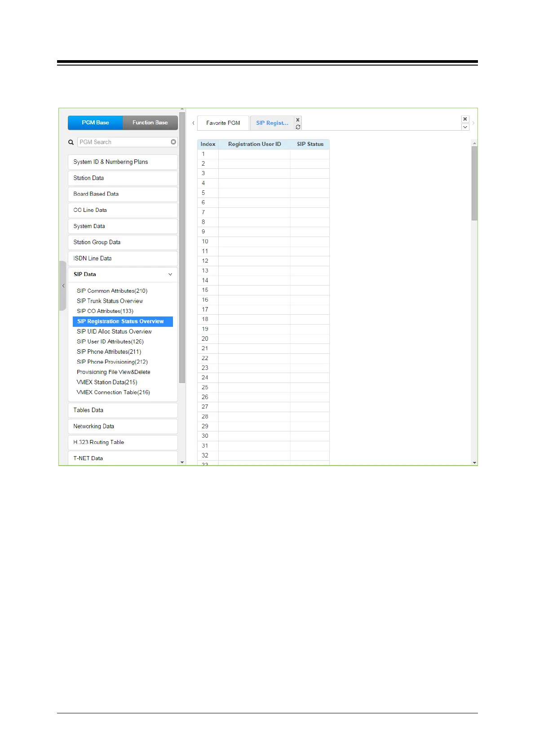Viewport: 535px width, 756px height.
Task: Expand Networking Data menu
Action: pos(123,426)
